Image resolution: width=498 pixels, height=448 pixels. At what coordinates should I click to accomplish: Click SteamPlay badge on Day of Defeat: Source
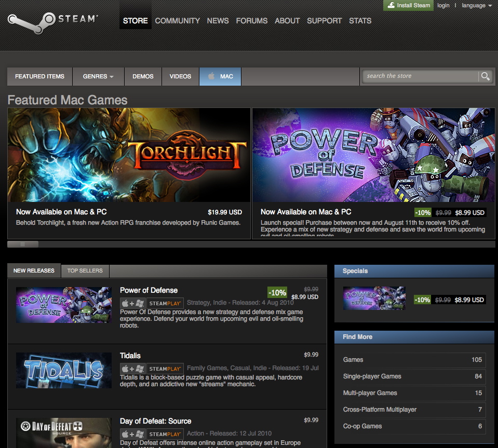click(x=165, y=434)
